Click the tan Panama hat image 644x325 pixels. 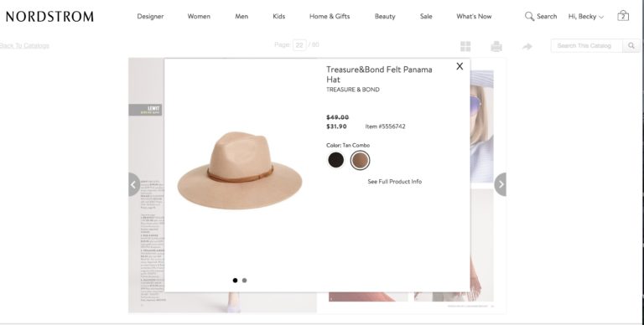[x=240, y=170]
